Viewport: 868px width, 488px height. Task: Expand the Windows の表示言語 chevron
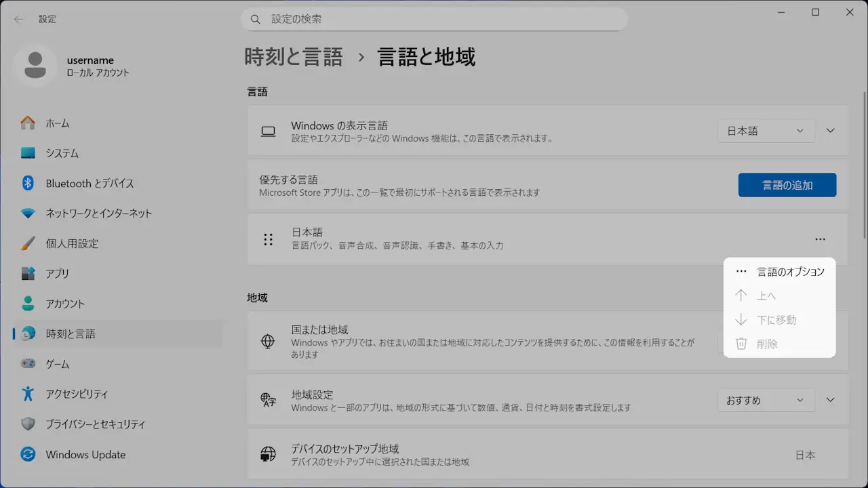[831, 131]
